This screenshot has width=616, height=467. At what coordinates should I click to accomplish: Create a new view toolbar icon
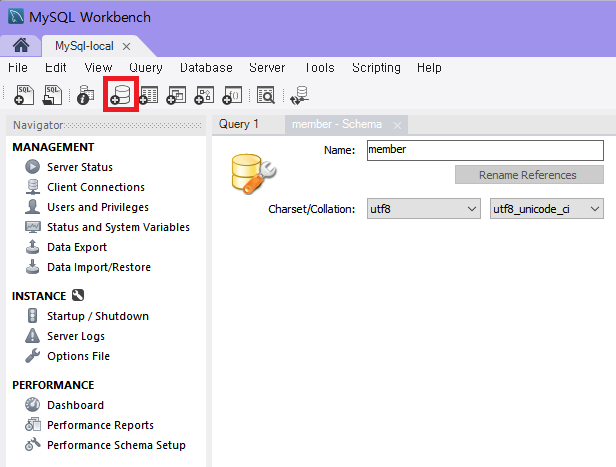(x=176, y=95)
